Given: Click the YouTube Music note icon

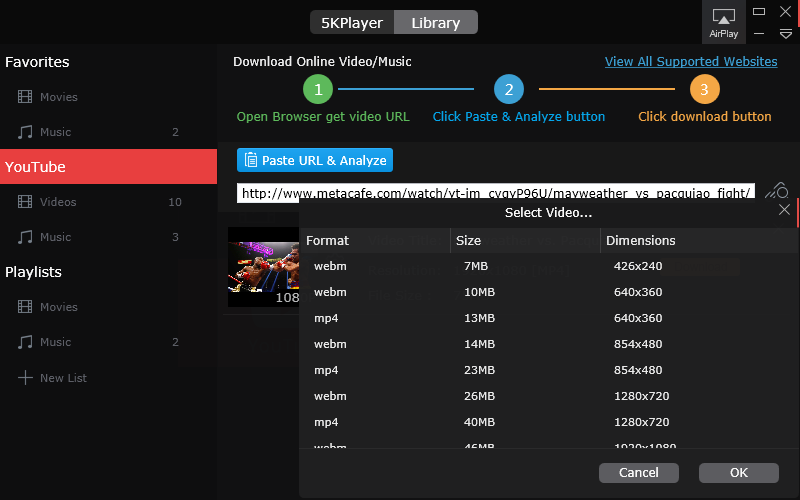Looking at the screenshot, I should tap(25, 237).
